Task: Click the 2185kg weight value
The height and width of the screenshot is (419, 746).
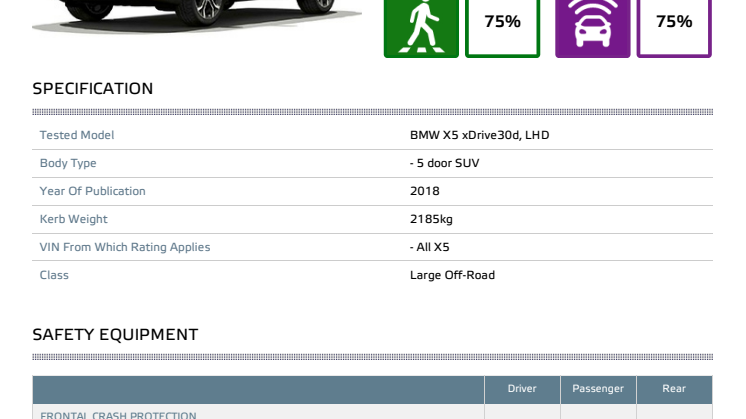Action: (431, 219)
